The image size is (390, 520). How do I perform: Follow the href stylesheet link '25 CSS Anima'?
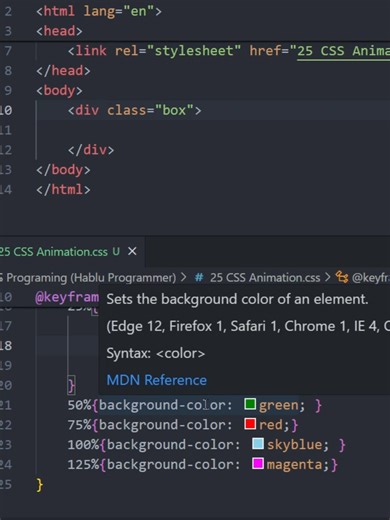343,51
